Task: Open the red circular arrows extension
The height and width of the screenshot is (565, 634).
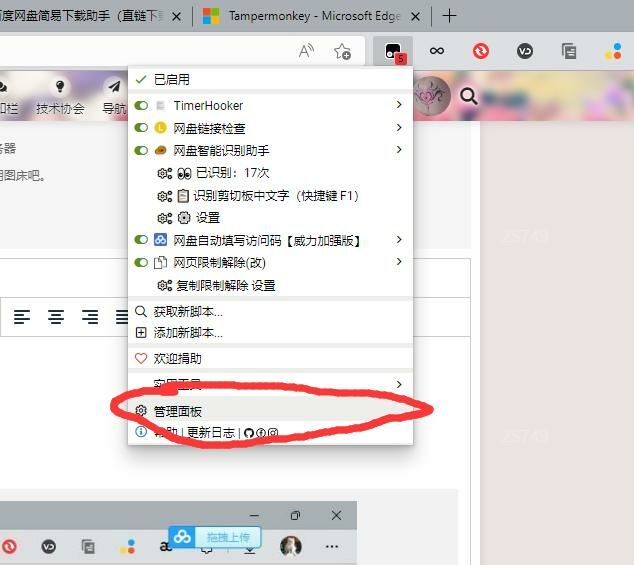Action: point(481,51)
